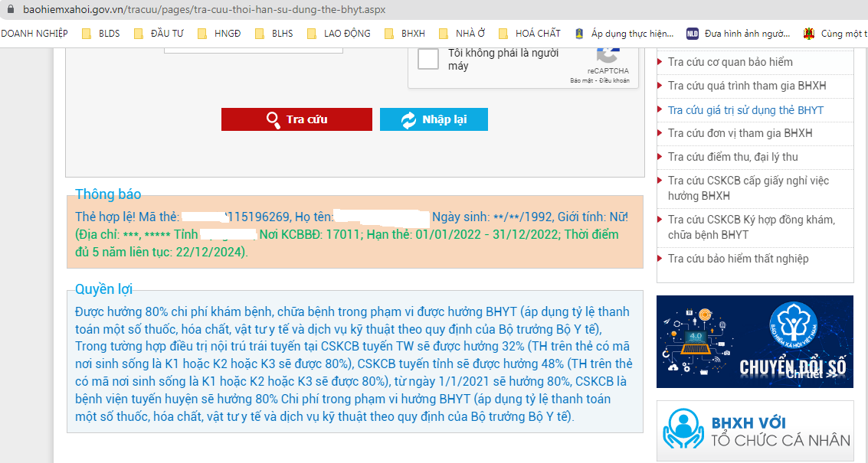Open the 'Áp dụng thực hiện...' bookmark
Screen dimensions: 868x463
pos(624,33)
